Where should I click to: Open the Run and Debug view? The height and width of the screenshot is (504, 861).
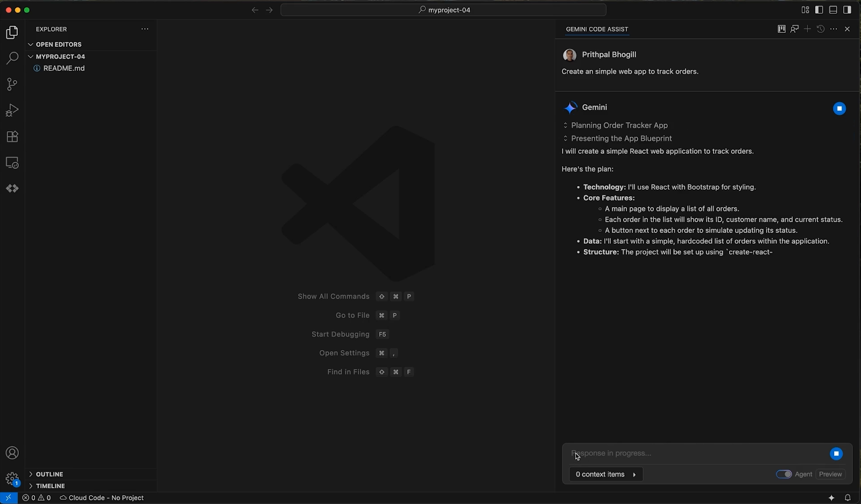pyautogui.click(x=12, y=110)
